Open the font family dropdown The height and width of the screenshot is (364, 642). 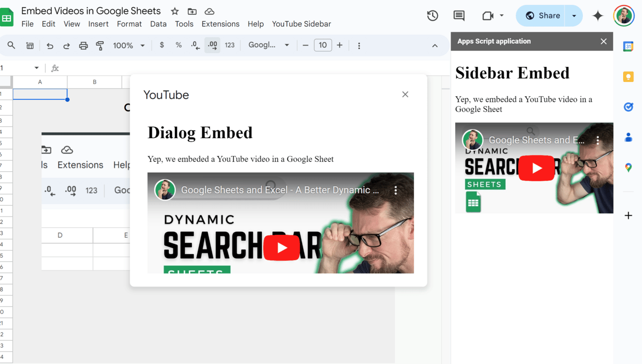coord(269,45)
